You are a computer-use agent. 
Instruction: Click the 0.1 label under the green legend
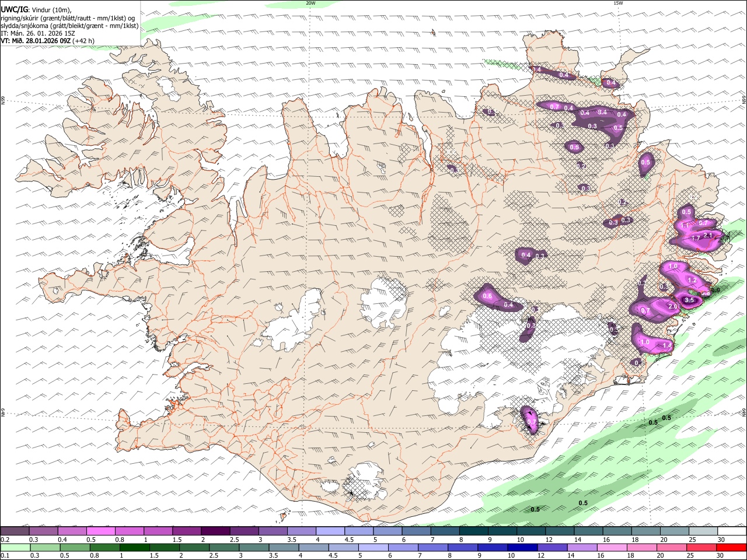5,556
